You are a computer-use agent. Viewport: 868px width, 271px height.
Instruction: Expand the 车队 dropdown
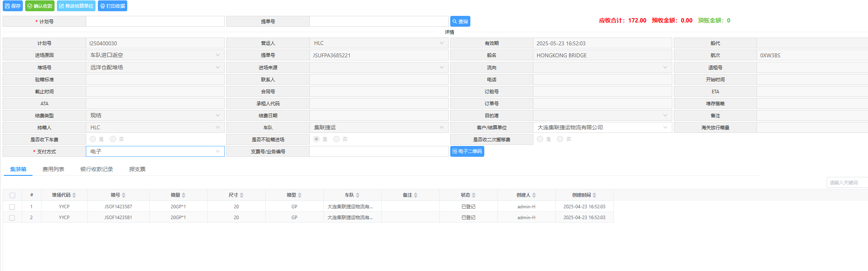379,127
